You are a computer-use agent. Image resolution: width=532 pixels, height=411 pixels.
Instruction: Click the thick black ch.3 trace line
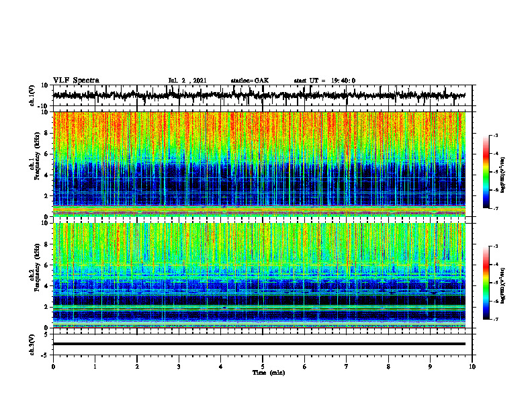259,344
